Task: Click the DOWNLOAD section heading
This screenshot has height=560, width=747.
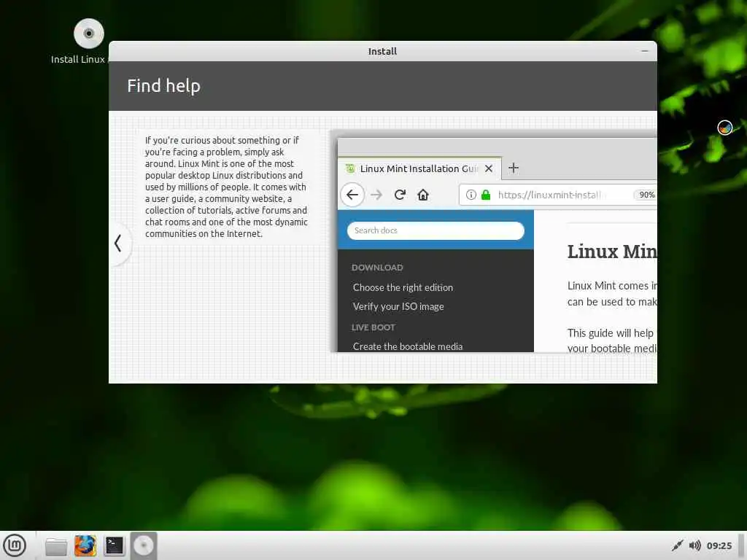Action: click(377, 268)
